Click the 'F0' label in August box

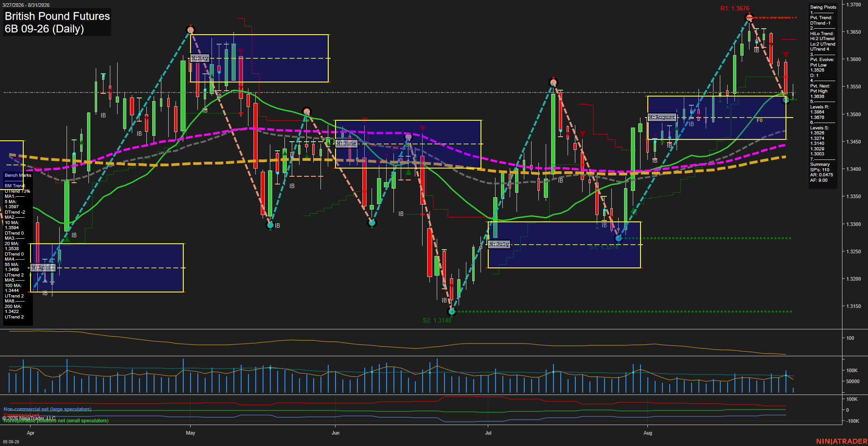pos(759,120)
